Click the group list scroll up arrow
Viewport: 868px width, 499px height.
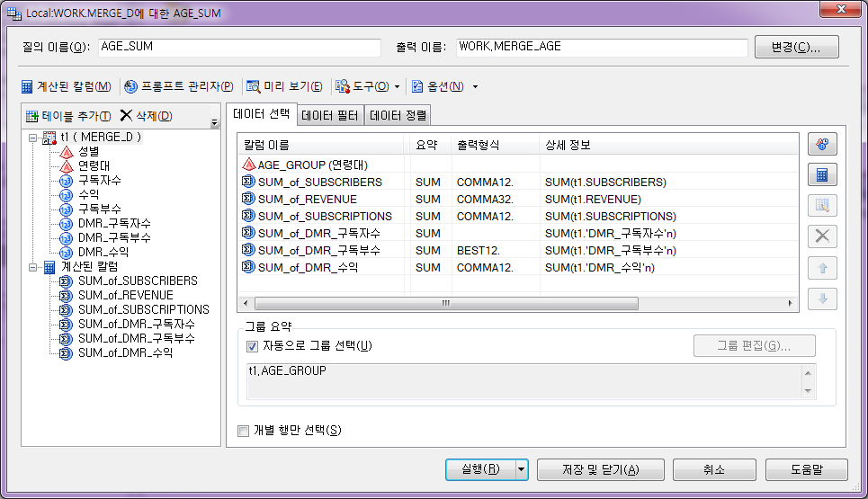click(808, 373)
